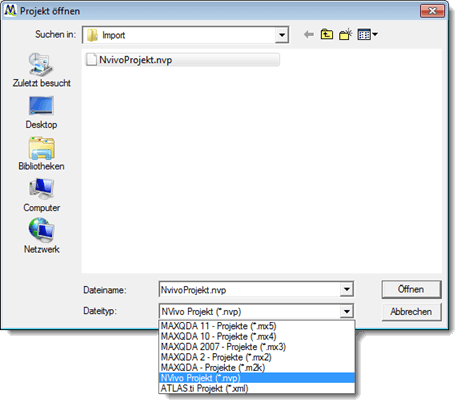Go back with the left arrow icon
This screenshot has width=461, height=406.
pyautogui.click(x=309, y=34)
